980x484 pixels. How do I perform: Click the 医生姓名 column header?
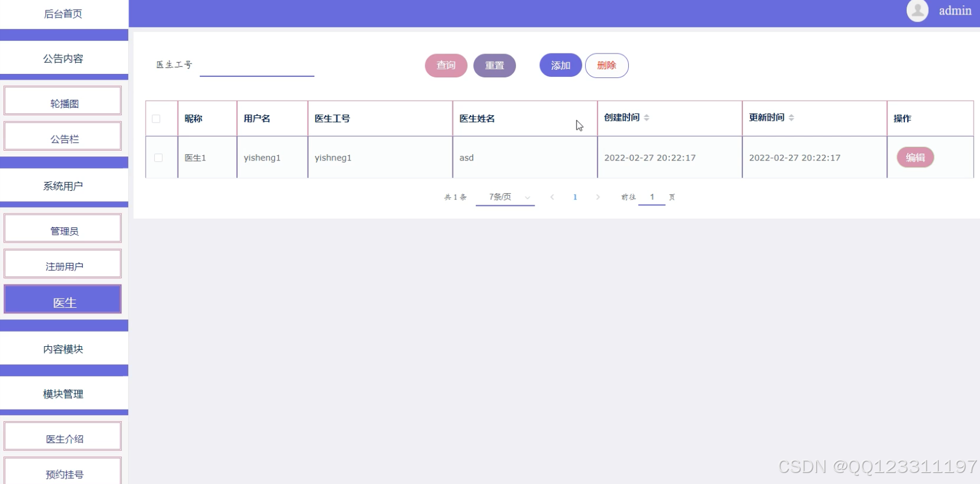[x=525, y=119]
